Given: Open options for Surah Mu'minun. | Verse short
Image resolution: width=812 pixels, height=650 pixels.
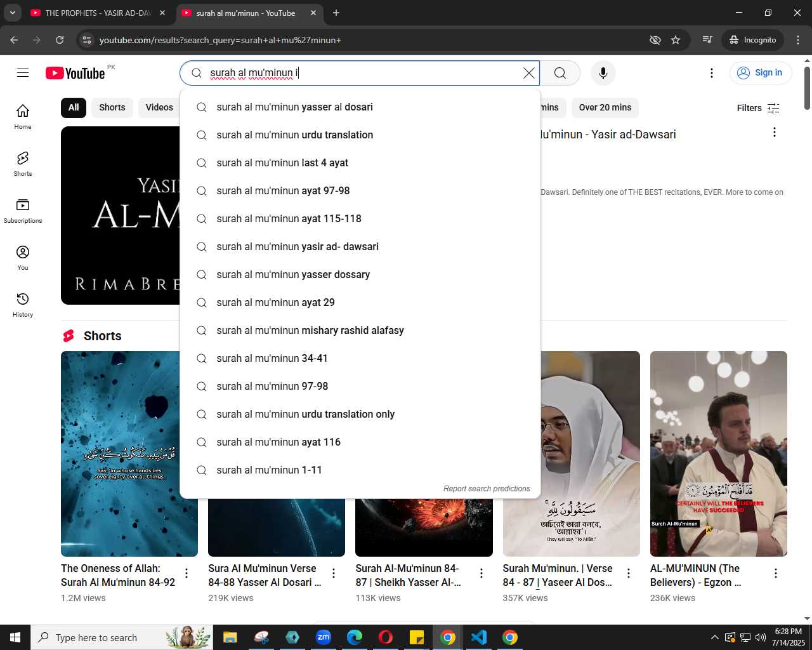Looking at the screenshot, I should (629, 573).
